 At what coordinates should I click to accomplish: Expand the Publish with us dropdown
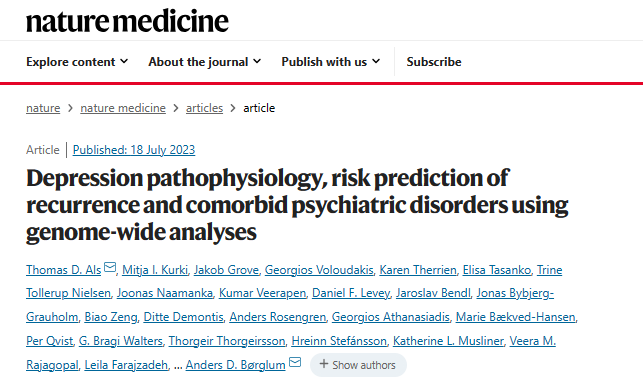331,62
